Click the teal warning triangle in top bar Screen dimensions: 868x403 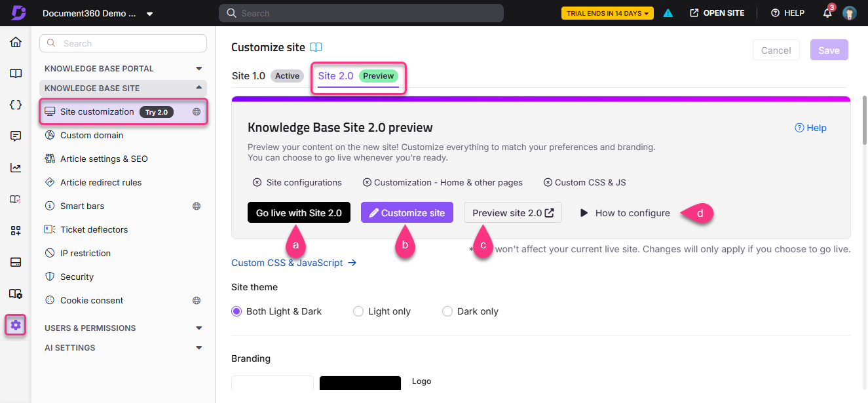point(668,12)
